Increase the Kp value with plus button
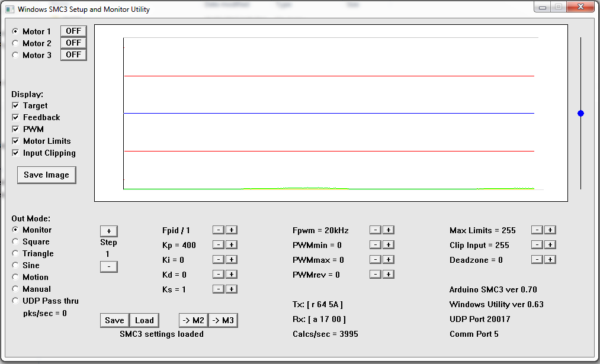This screenshot has width=600, height=364. (x=232, y=244)
